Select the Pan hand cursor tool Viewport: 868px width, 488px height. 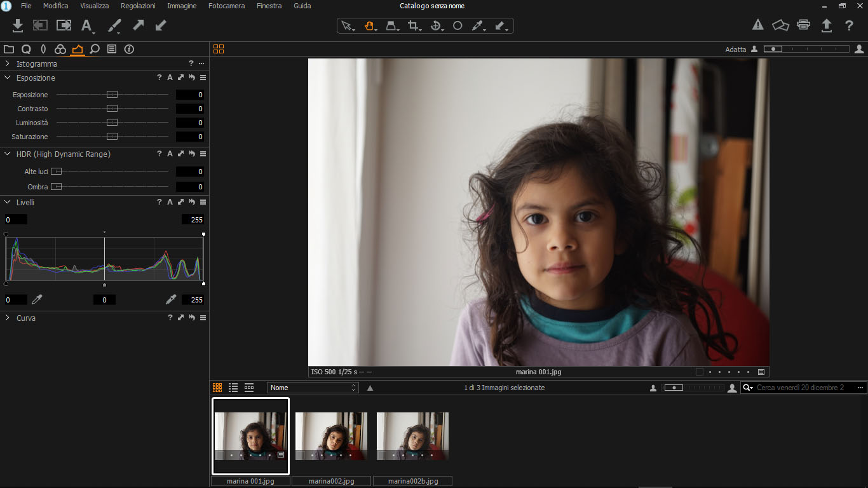[369, 25]
